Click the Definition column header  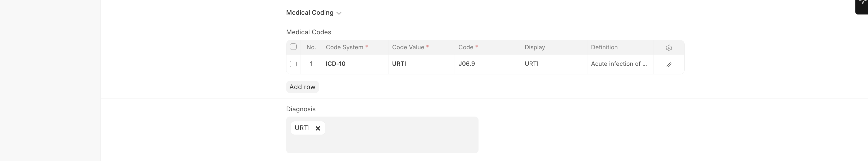coord(604,47)
